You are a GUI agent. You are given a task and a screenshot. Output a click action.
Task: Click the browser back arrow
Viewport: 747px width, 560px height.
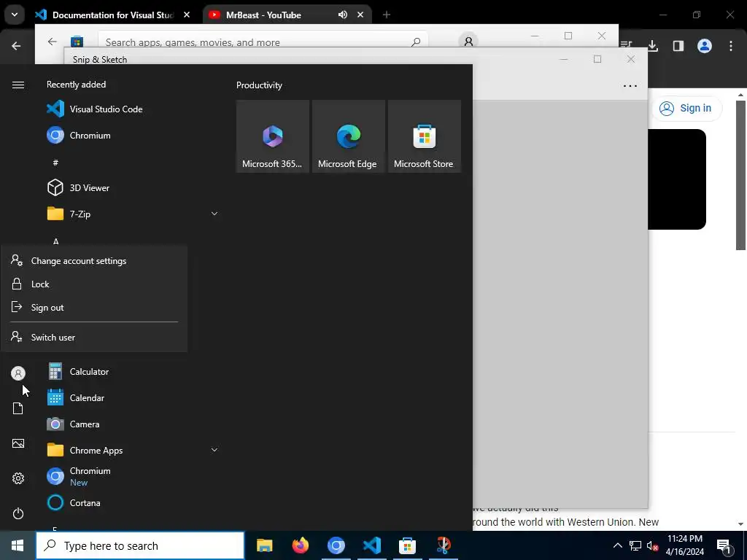(x=16, y=46)
